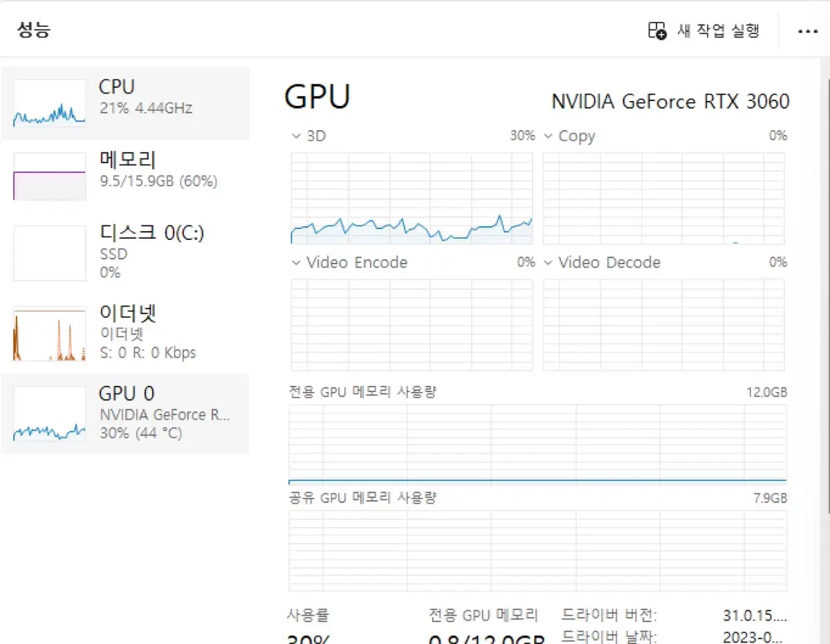Click the 30% (44 °C) GPU value
This screenshot has height=644, width=830.
141,434
